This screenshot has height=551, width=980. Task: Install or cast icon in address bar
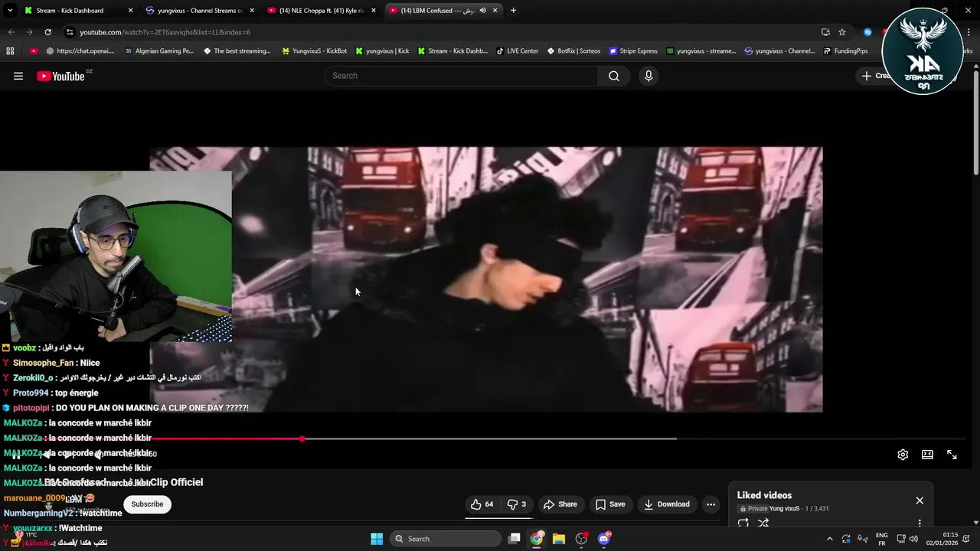tap(825, 32)
